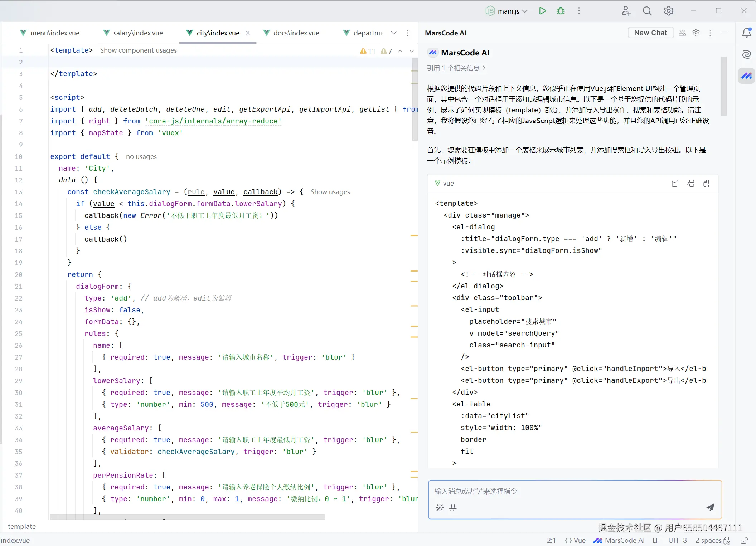The width and height of the screenshot is (756, 546).
Task: Run main.js with the green play icon
Action: click(542, 11)
